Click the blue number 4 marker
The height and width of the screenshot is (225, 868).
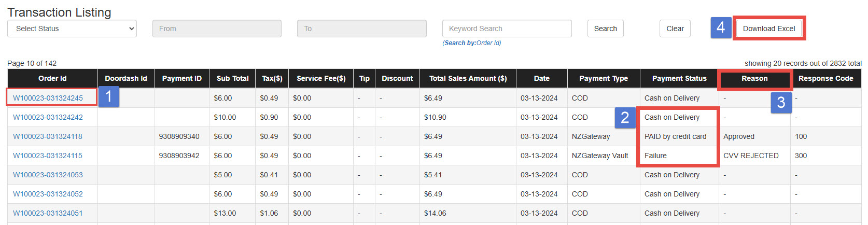point(721,27)
